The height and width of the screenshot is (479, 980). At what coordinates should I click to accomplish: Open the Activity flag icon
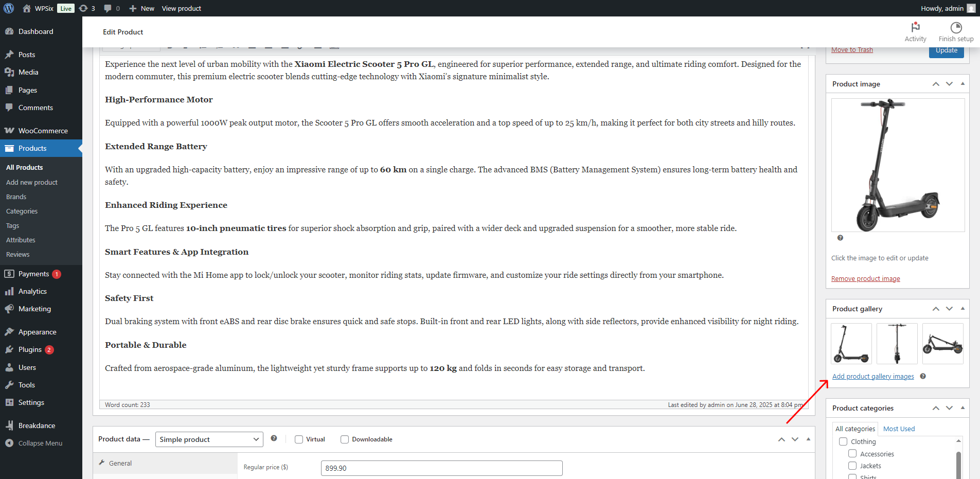(915, 27)
